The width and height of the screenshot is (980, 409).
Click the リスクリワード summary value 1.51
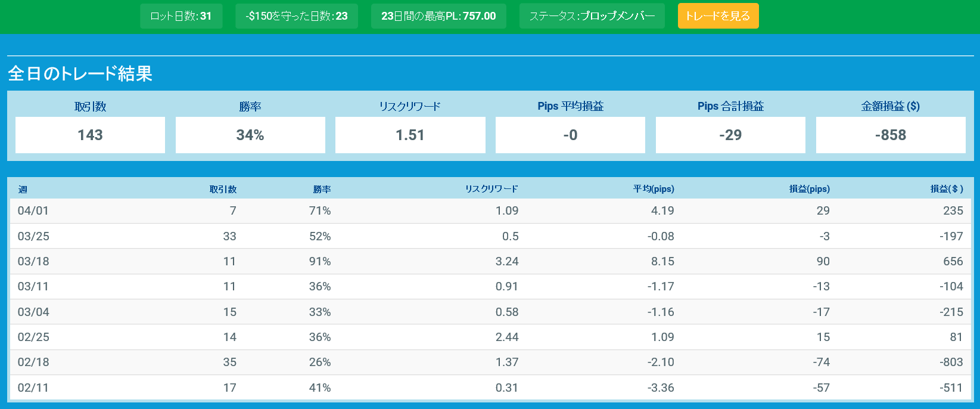[x=410, y=135]
